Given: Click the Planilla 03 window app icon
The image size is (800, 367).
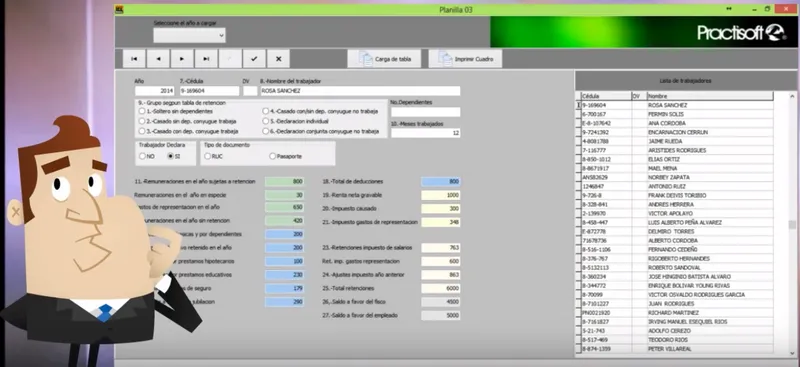Looking at the screenshot, I should coord(119,9).
